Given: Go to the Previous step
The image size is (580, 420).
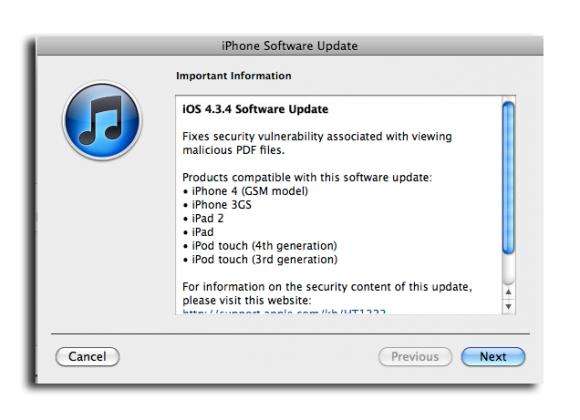Looking at the screenshot, I should coord(415,356).
